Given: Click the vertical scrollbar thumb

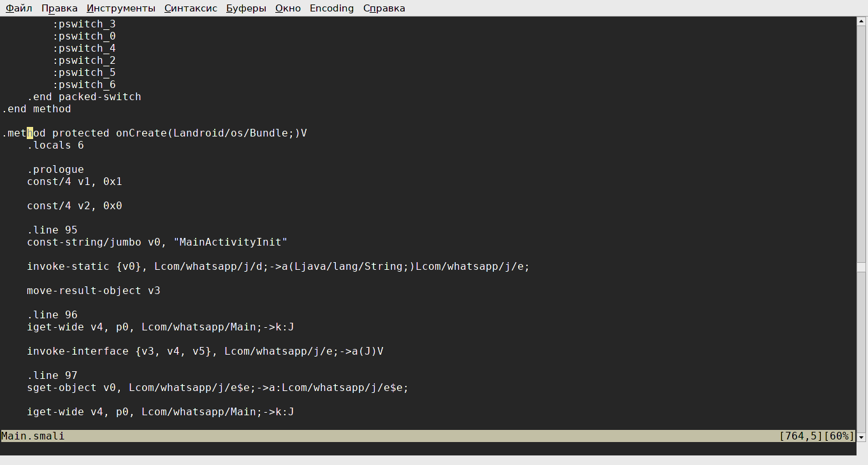Looking at the screenshot, I should (861, 267).
